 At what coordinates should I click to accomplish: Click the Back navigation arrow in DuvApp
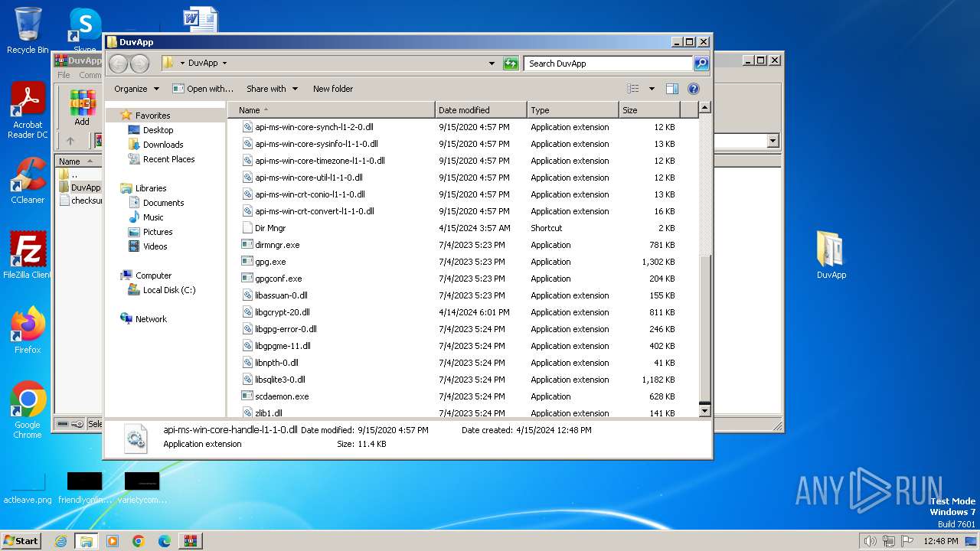click(119, 64)
